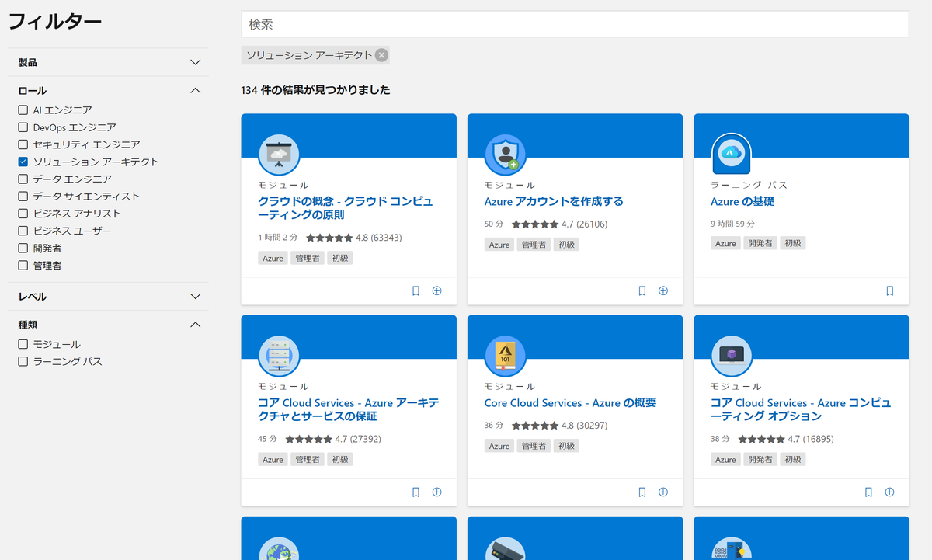This screenshot has width=932, height=560.
Task: Bookmark the Azure アカウントを作成する card
Action: (642, 290)
